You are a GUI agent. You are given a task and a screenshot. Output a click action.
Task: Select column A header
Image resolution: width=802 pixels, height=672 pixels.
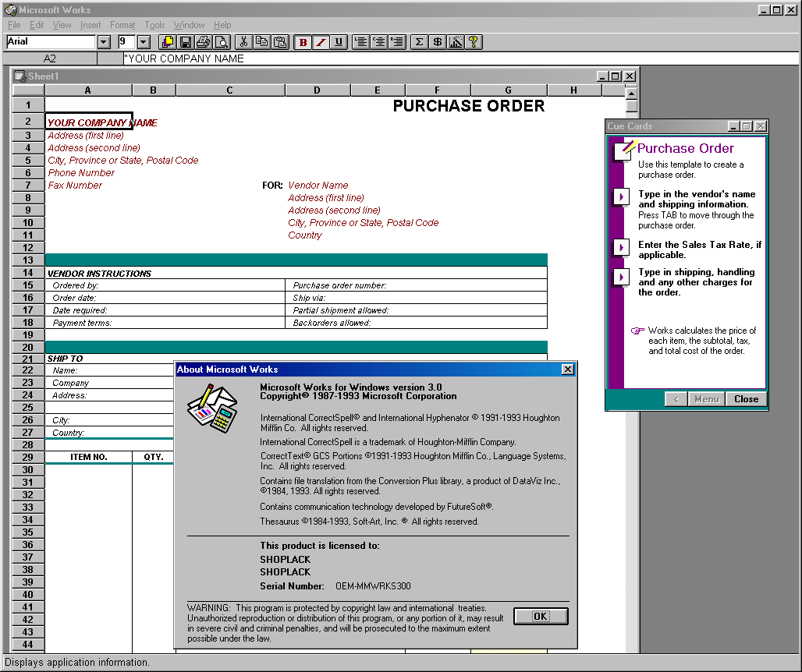[88, 90]
